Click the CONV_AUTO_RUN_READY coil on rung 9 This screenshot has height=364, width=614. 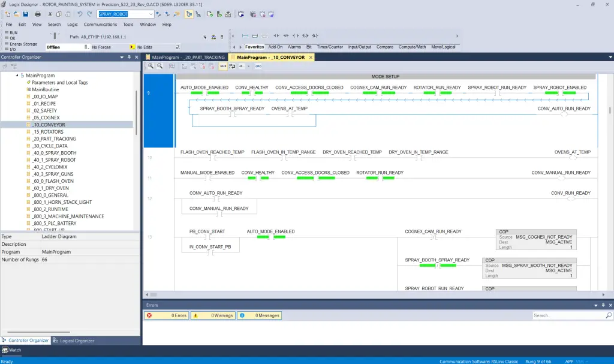click(x=564, y=114)
